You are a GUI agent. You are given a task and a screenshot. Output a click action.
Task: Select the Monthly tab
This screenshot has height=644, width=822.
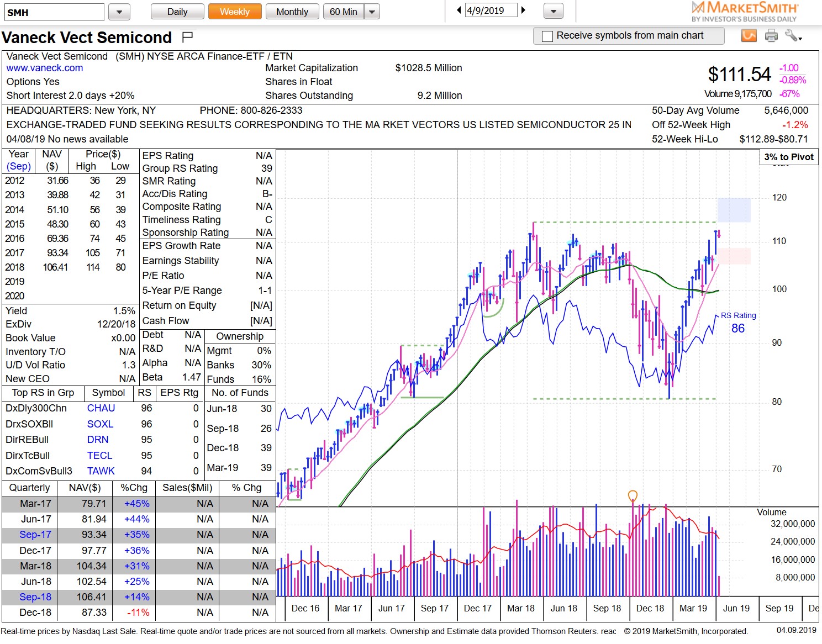[292, 11]
